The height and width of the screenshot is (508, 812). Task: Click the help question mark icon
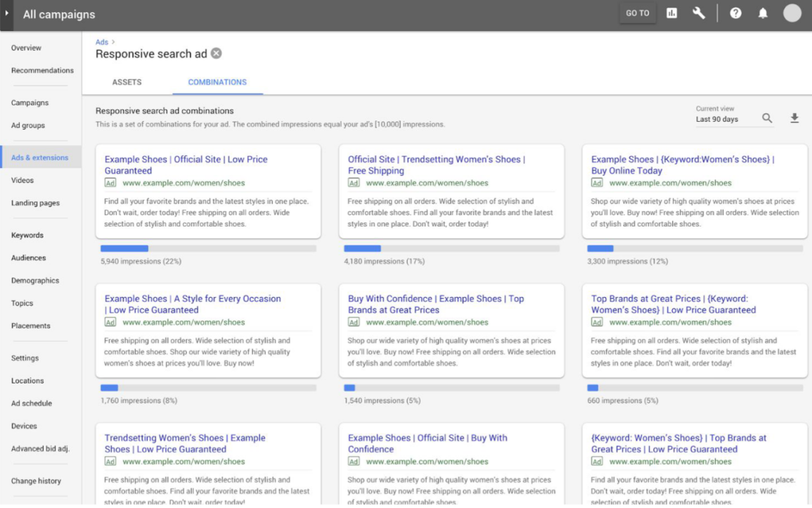(736, 13)
